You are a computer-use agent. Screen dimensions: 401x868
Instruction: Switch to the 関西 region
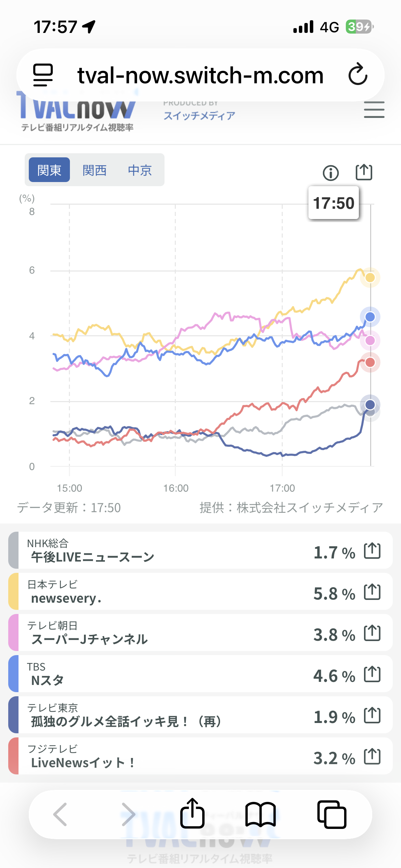pos(95,170)
